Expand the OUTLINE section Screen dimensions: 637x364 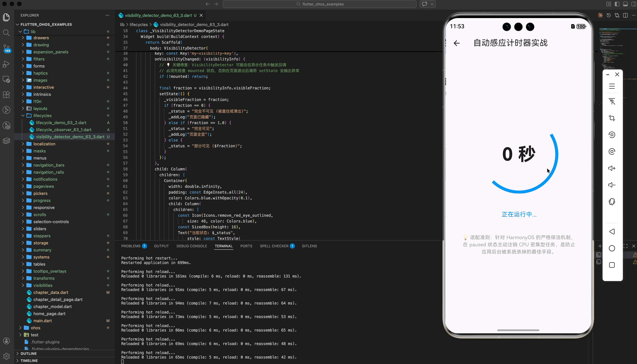tap(28, 353)
